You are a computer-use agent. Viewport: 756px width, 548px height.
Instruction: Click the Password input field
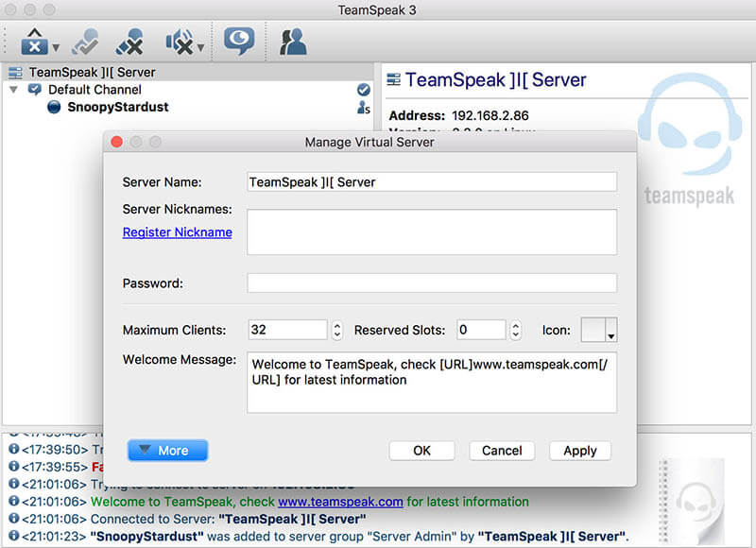432,283
